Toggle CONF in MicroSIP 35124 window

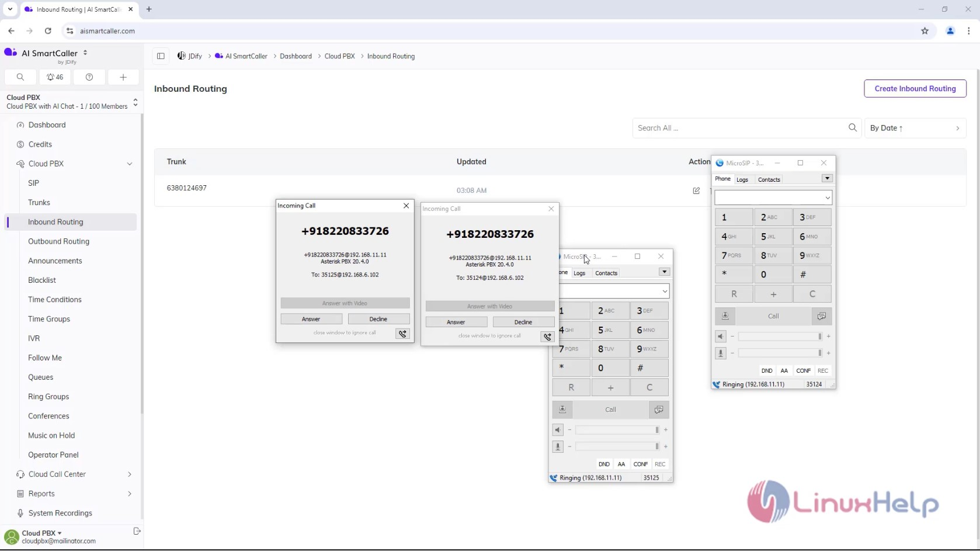point(804,370)
